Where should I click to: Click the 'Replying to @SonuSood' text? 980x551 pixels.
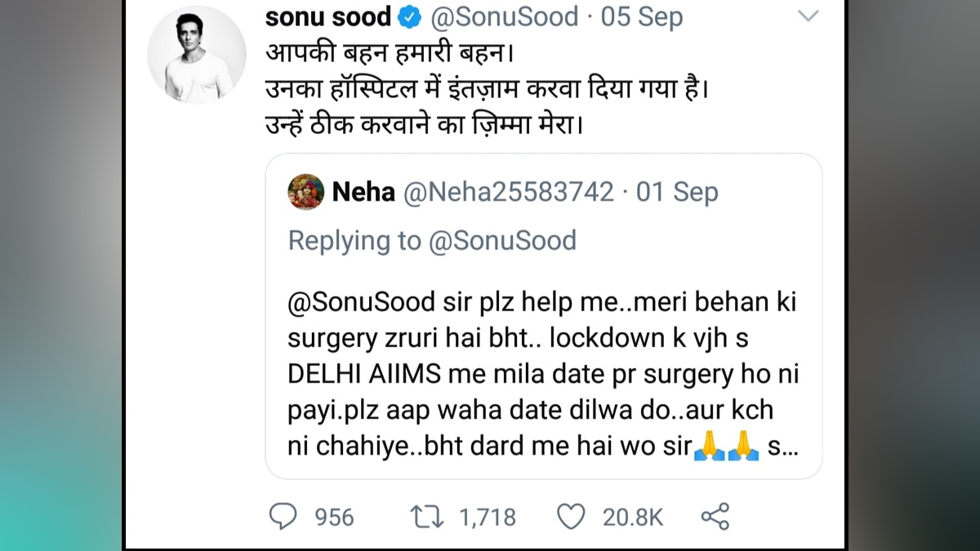[433, 240]
